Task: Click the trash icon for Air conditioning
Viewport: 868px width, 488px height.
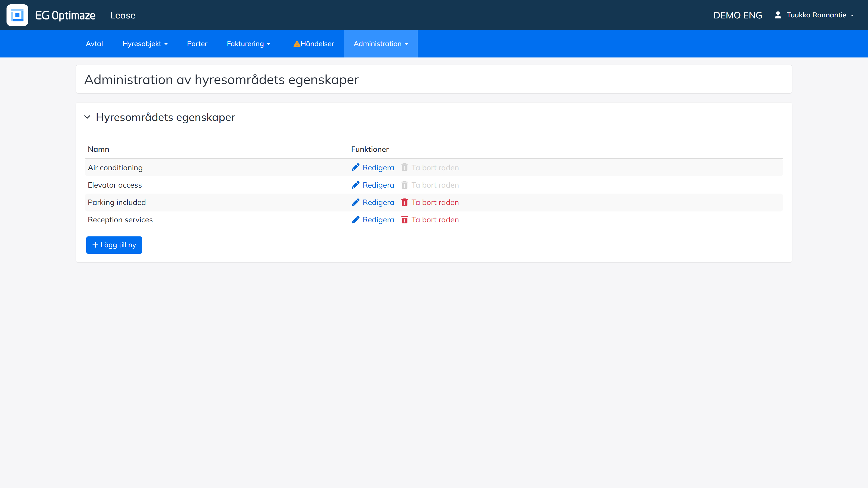Action: coord(404,167)
